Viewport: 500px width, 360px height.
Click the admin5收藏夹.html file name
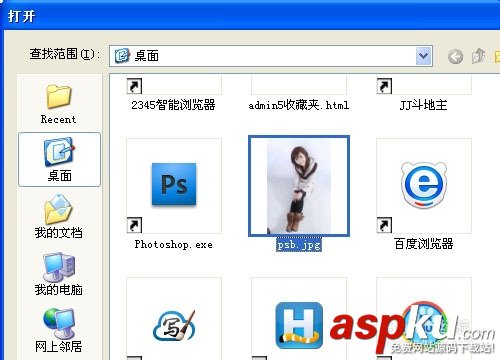pyautogui.click(x=299, y=105)
